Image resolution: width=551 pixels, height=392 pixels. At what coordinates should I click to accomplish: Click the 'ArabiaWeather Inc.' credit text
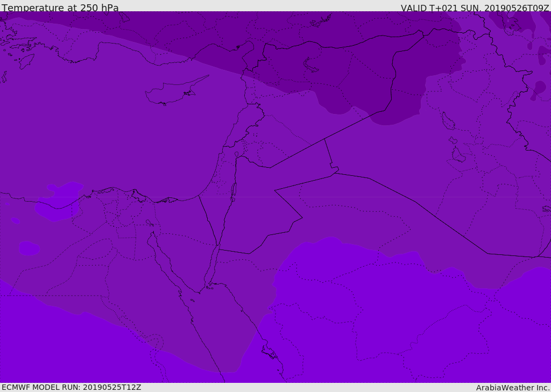513,388
